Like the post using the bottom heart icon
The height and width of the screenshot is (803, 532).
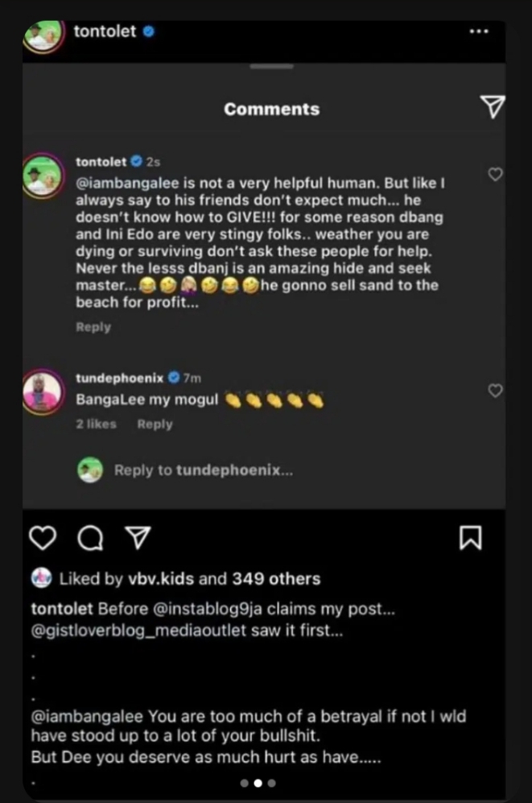[x=42, y=538]
